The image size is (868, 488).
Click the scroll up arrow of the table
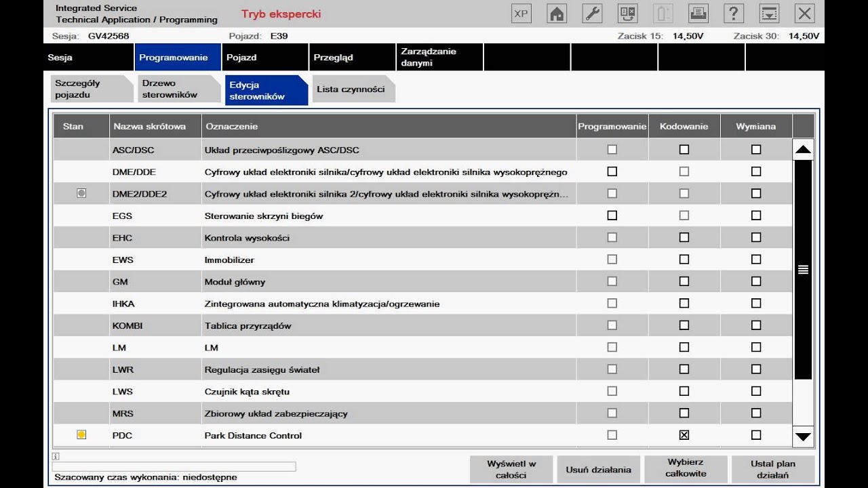[x=803, y=150]
